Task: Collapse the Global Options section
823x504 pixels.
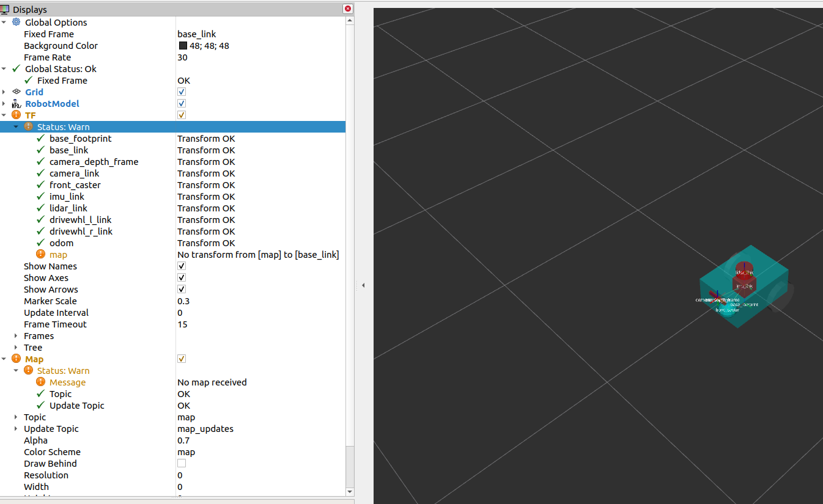Action: pos(4,23)
